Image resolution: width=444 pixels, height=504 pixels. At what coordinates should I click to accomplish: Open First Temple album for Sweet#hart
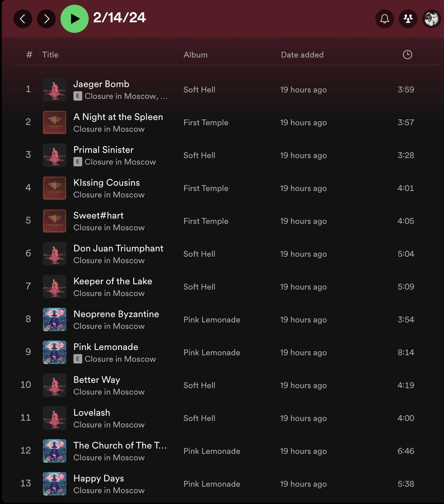click(206, 221)
